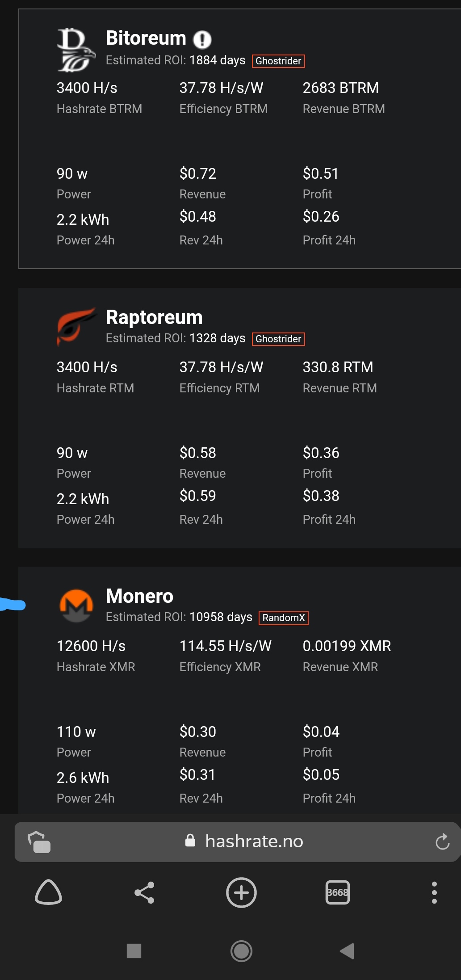Select Raptoreum $0.58 revenue value
461x980 pixels.
click(197, 453)
